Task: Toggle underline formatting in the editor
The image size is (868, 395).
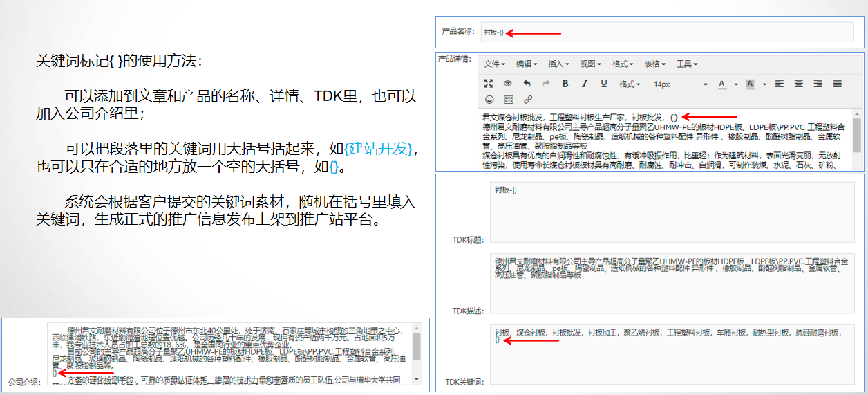Action: click(603, 84)
